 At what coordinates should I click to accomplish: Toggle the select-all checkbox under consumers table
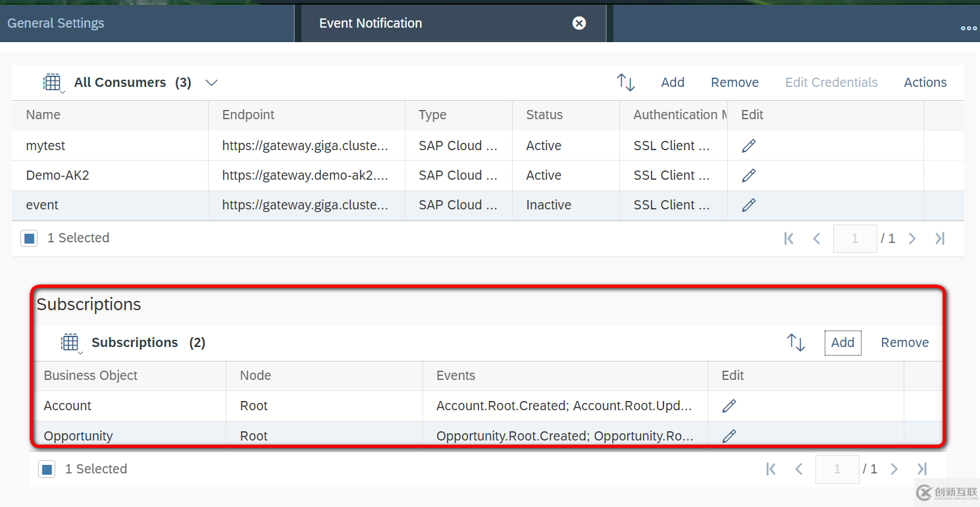point(29,238)
